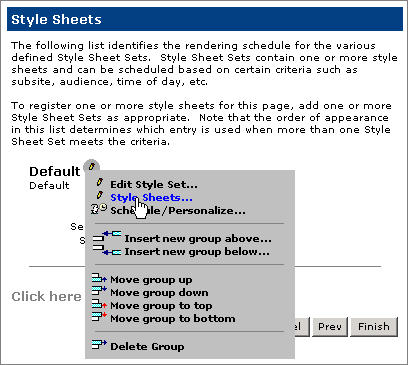This screenshot has height=365, width=408.
Task: Select Move group down
Action: [159, 293]
